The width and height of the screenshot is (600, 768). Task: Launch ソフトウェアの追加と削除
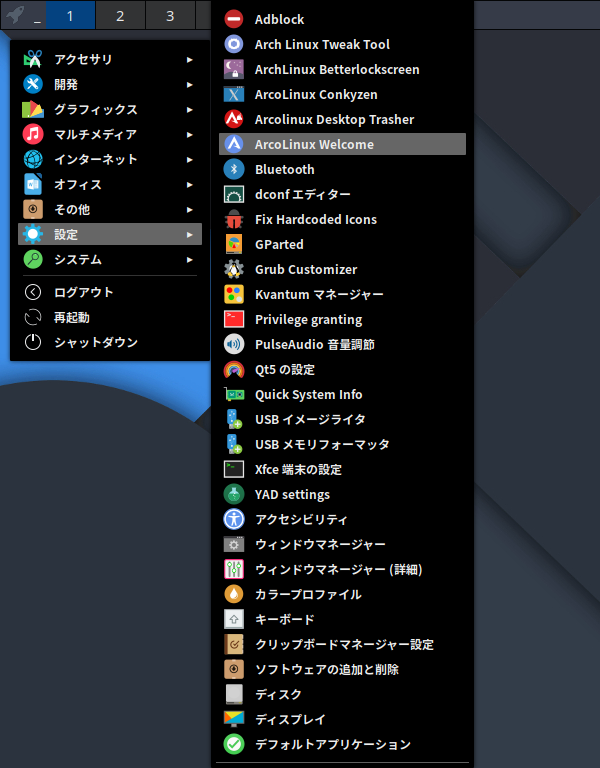click(x=342, y=669)
